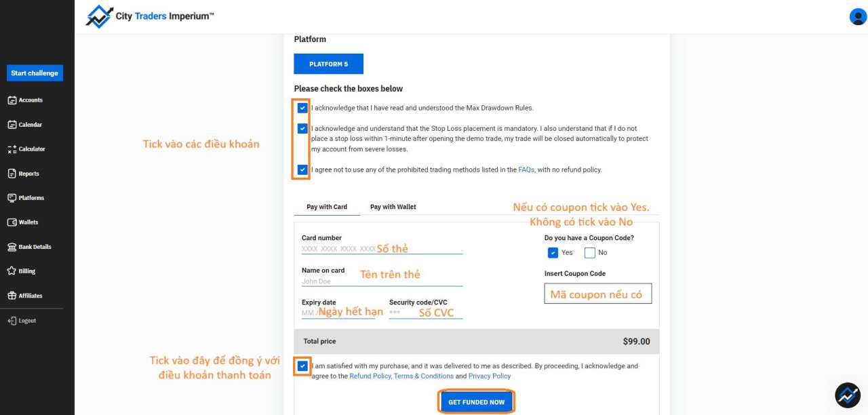
Task: Open the Refund Policy link
Action: 370,376
